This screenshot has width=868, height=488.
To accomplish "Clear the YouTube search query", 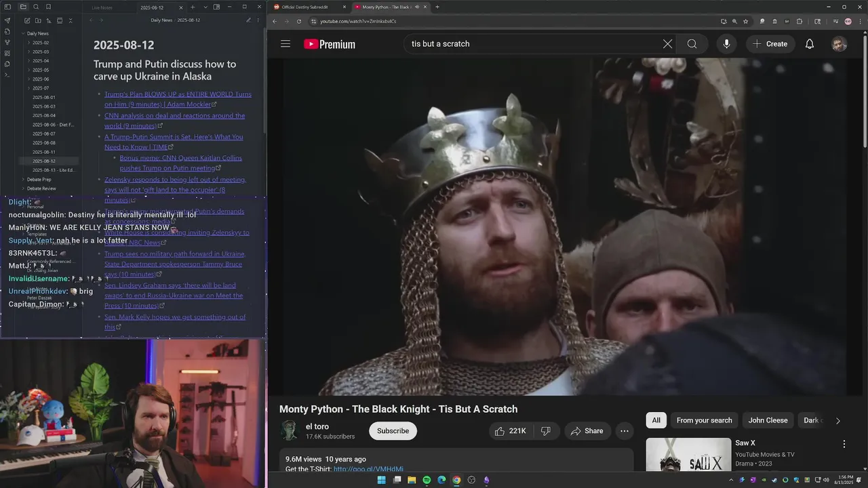I will (x=667, y=44).
